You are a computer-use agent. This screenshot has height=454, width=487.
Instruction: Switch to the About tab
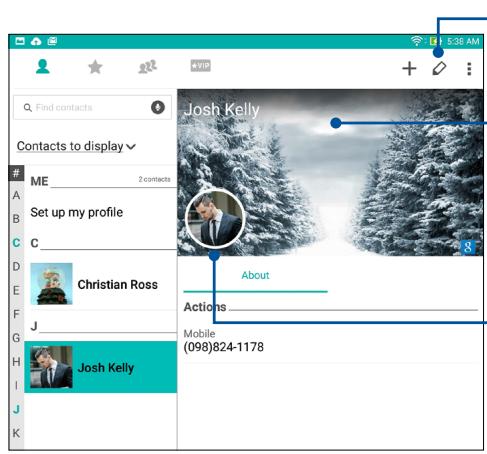[255, 275]
